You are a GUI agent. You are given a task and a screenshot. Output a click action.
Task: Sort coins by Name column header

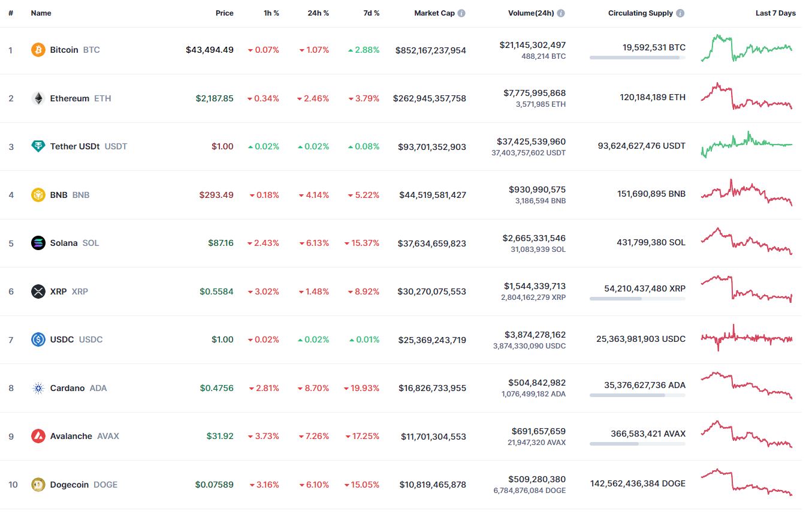tap(41, 13)
